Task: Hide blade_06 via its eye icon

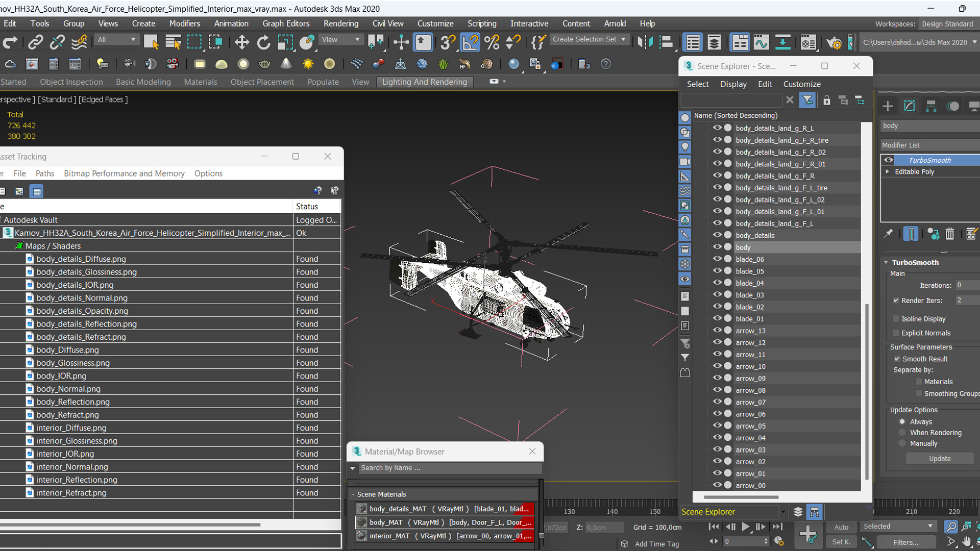Action: pyautogui.click(x=717, y=259)
